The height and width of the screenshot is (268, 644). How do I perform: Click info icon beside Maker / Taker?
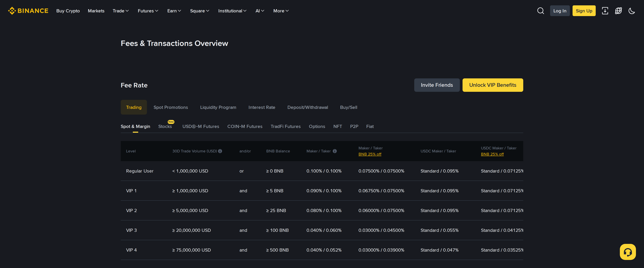335,151
